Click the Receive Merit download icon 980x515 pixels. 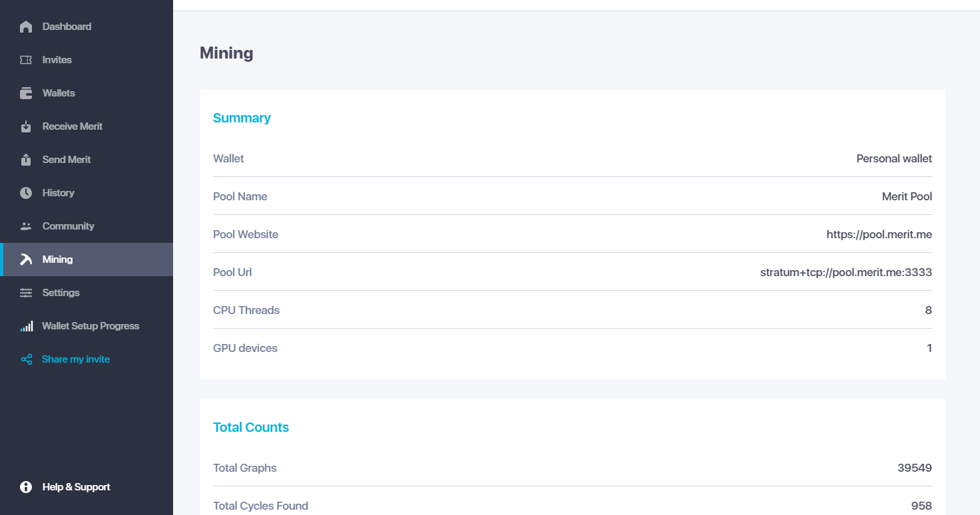(26, 126)
